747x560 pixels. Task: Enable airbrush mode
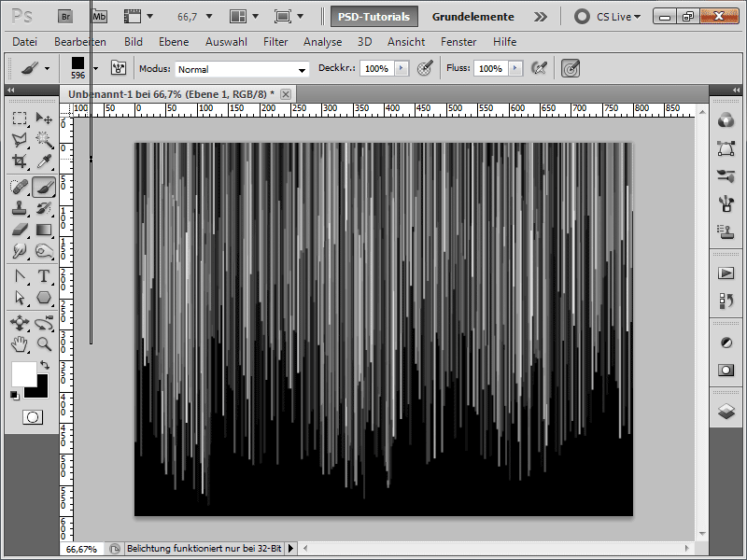click(540, 68)
